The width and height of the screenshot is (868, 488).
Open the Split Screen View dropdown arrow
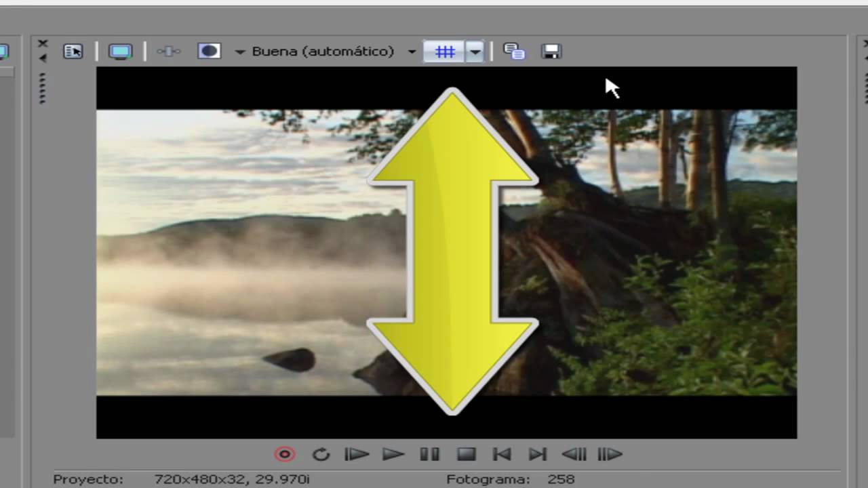239,52
